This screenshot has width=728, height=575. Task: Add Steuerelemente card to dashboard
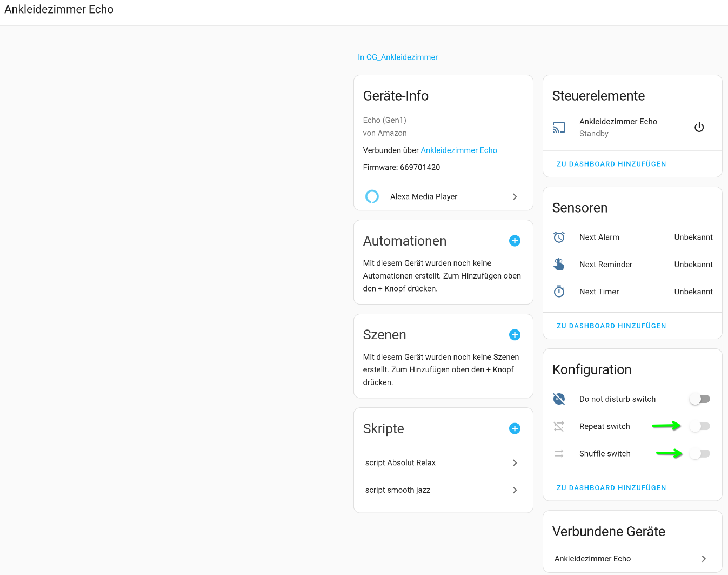click(x=611, y=164)
